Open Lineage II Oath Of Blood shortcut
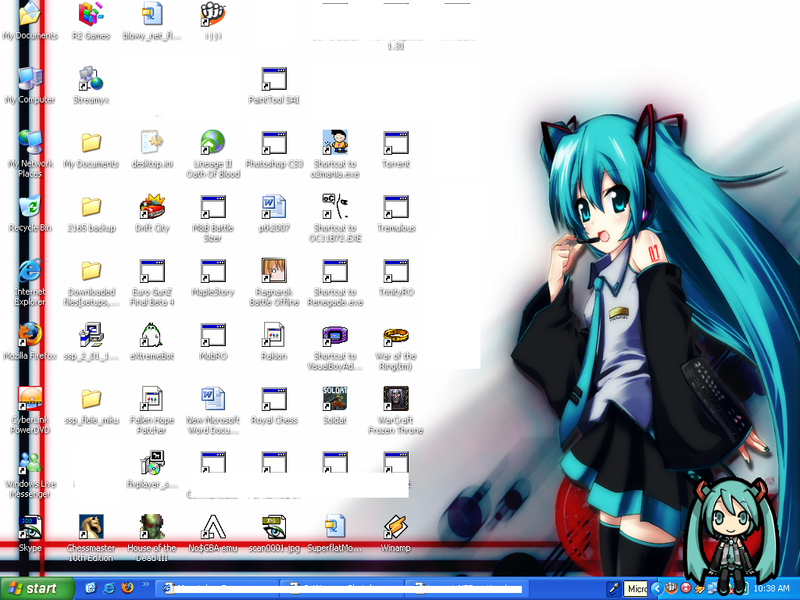 click(213, 143)
